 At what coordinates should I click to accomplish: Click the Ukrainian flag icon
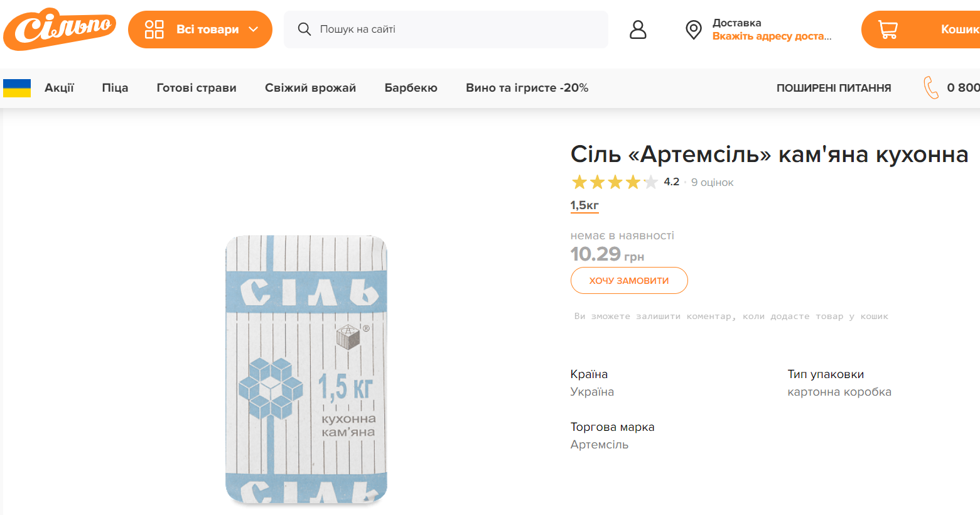pyautogui.click(x=17, y=88)
